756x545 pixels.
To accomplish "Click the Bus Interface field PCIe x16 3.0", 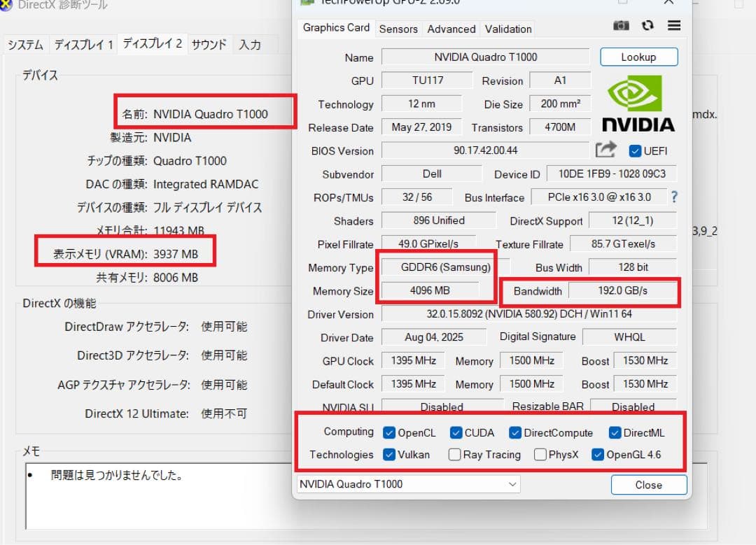I will tap(598, 197).
